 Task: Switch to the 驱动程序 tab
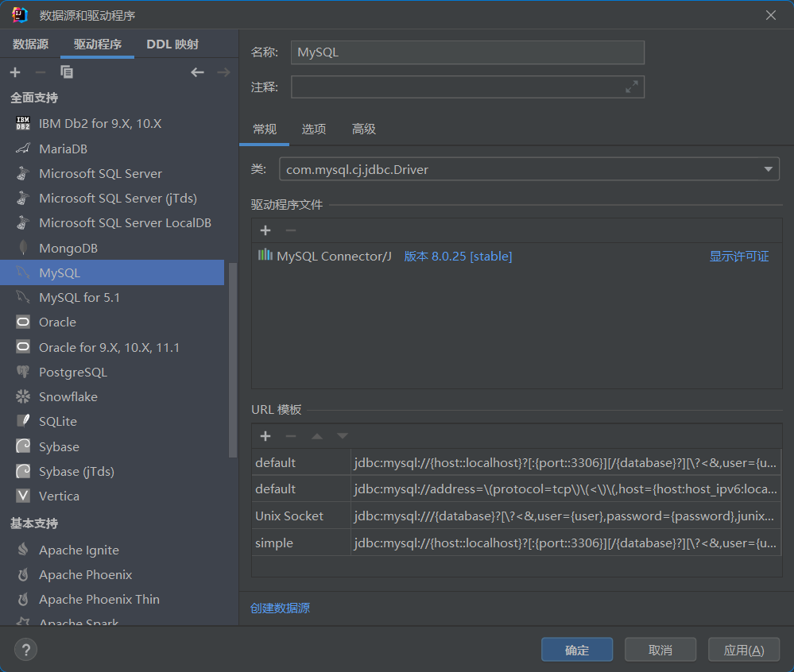coord(97,44)
